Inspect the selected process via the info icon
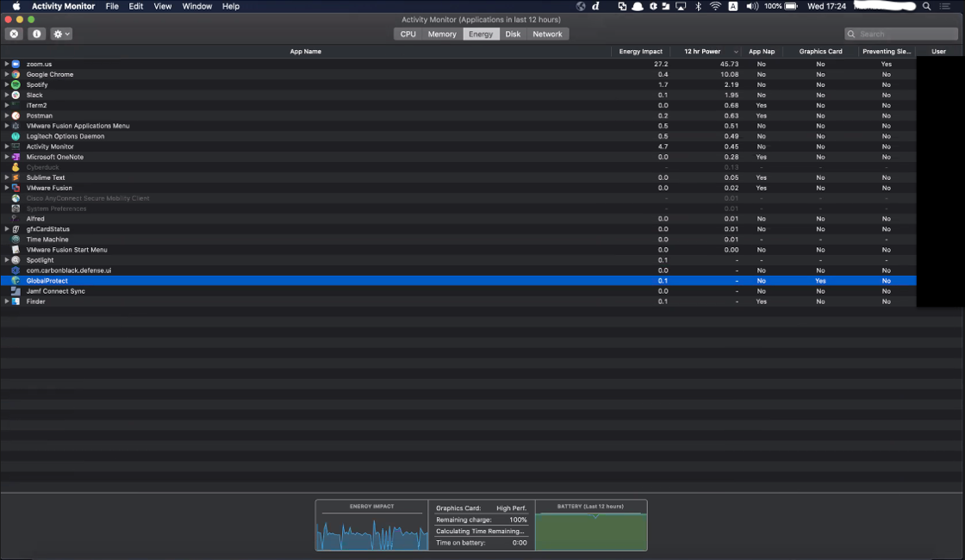This screenshot has height=560, width=965. [34, 34]
